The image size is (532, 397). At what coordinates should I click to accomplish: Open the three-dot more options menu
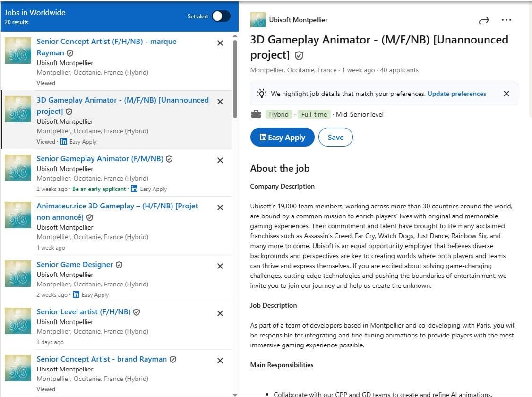(x=506, y=20)
